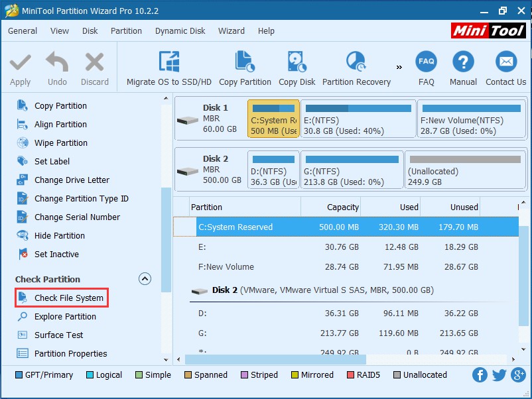
Task: Select the Disk 1 header in disk map
Action: 211,119
